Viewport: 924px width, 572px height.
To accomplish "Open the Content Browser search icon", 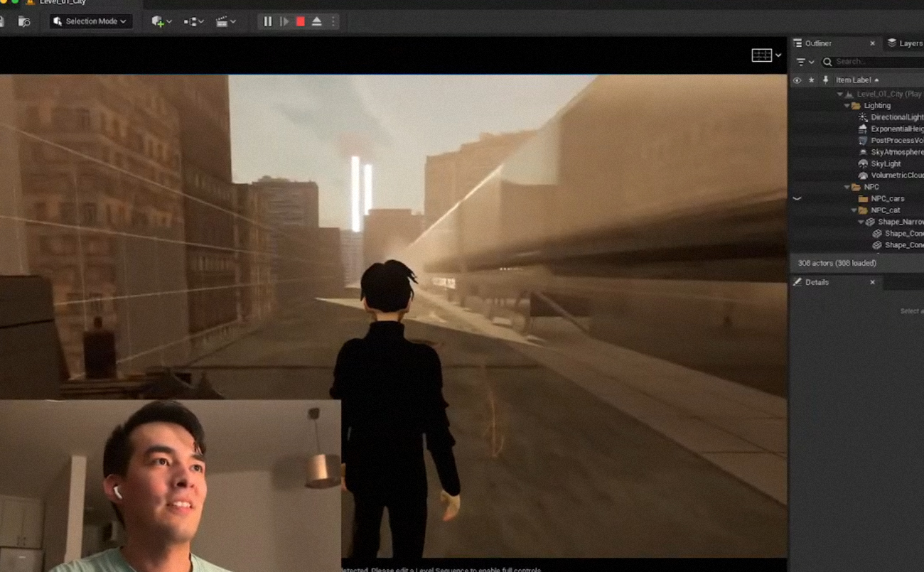I will pos(24,21).
